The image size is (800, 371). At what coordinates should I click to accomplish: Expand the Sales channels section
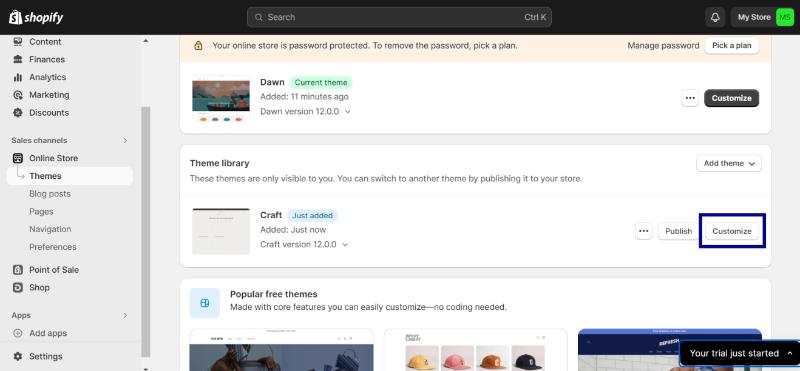[124, 140]
